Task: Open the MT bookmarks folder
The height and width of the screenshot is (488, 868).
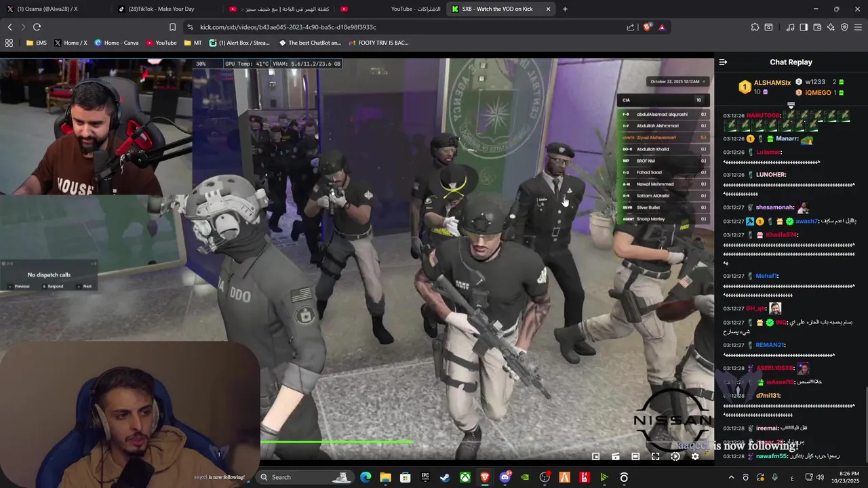Action: [x=193, y=43]
